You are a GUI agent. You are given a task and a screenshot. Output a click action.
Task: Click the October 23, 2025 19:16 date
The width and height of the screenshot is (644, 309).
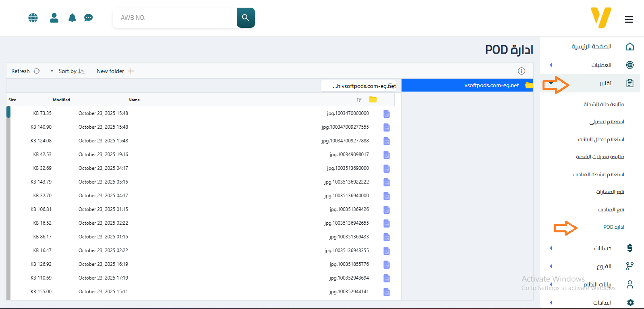tap(103, 154)
